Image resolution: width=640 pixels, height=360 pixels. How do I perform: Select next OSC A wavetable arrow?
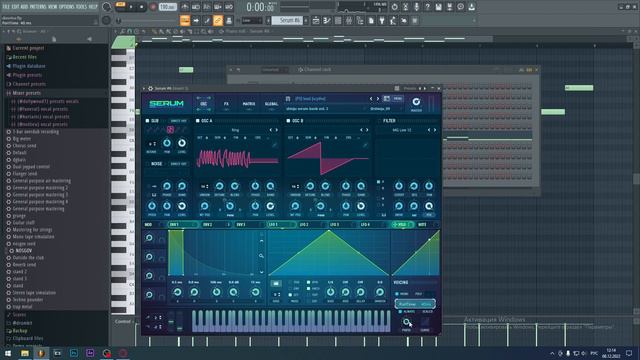point(277,130)
